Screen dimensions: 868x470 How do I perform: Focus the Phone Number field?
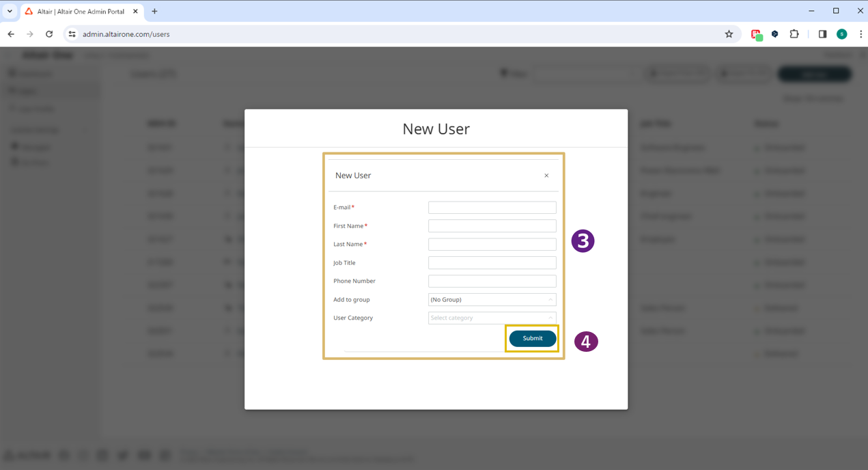pos(492,281)
